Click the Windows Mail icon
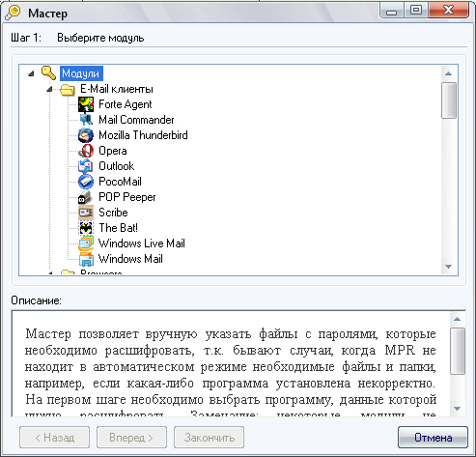476x457 pixels. coord(86,259)
